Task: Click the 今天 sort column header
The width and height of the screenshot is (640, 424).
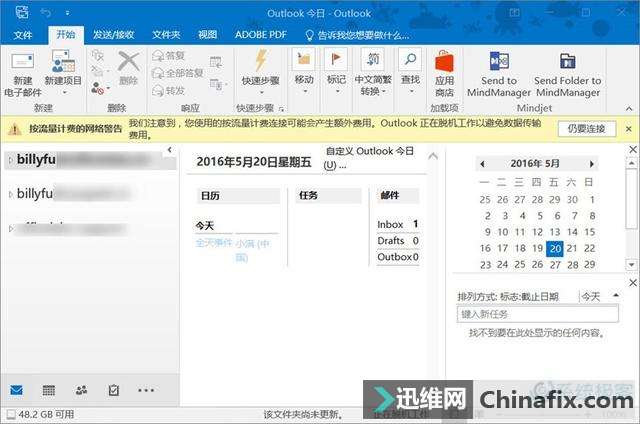Action: click(x=590, y=297)
